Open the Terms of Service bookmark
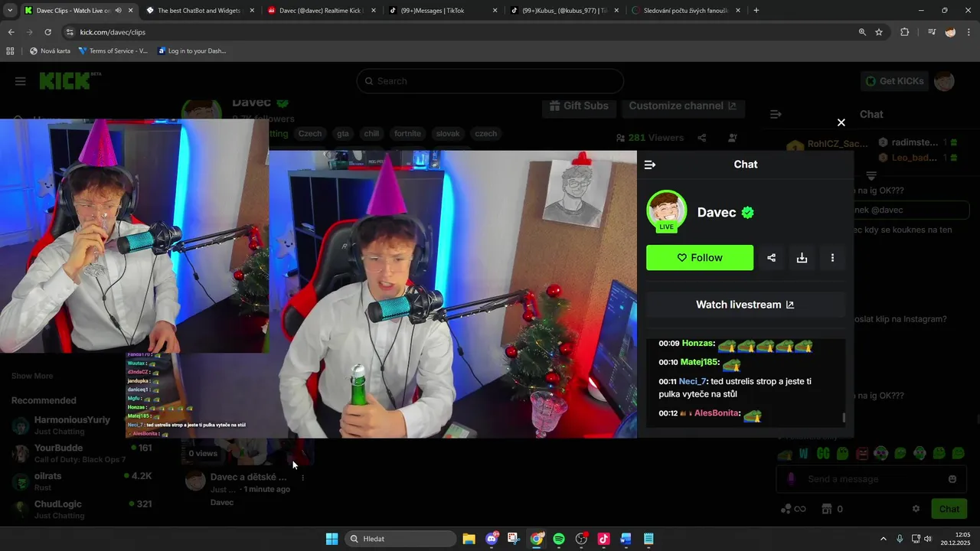 click(x=113, y=51)
